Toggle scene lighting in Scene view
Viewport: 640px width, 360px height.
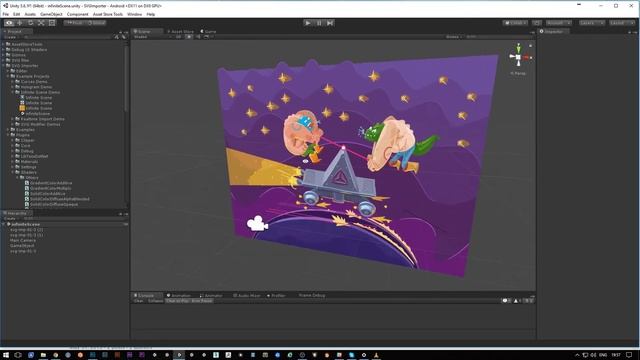(x=189, y=37)
